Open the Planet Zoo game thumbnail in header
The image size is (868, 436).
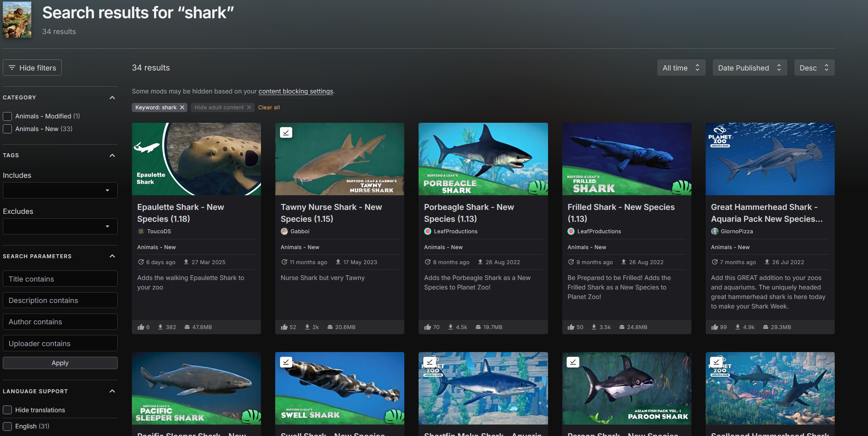(17, 19)
